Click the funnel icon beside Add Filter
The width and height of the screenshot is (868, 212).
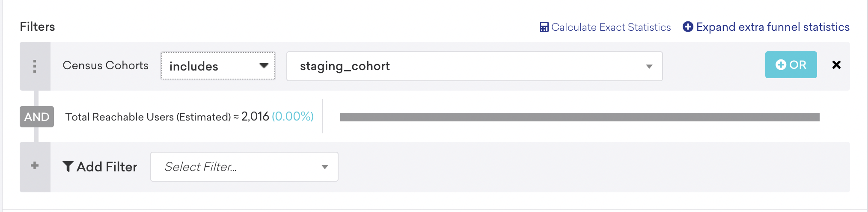(x=68, y=166)
